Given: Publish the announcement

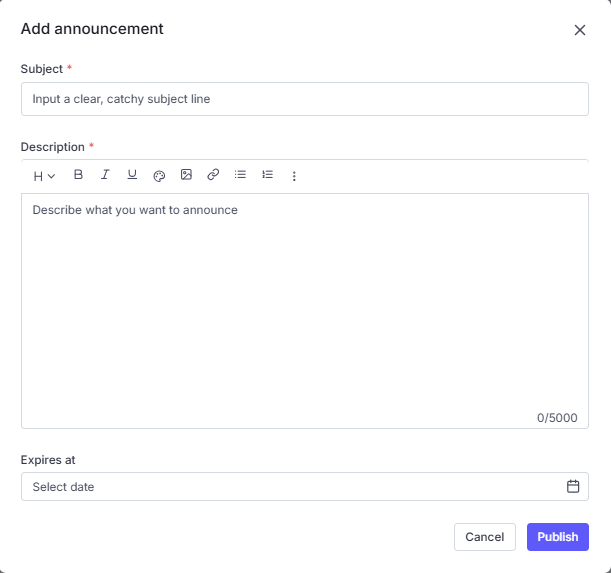Looking at the screenshot, I should click(x=557, y=537).
